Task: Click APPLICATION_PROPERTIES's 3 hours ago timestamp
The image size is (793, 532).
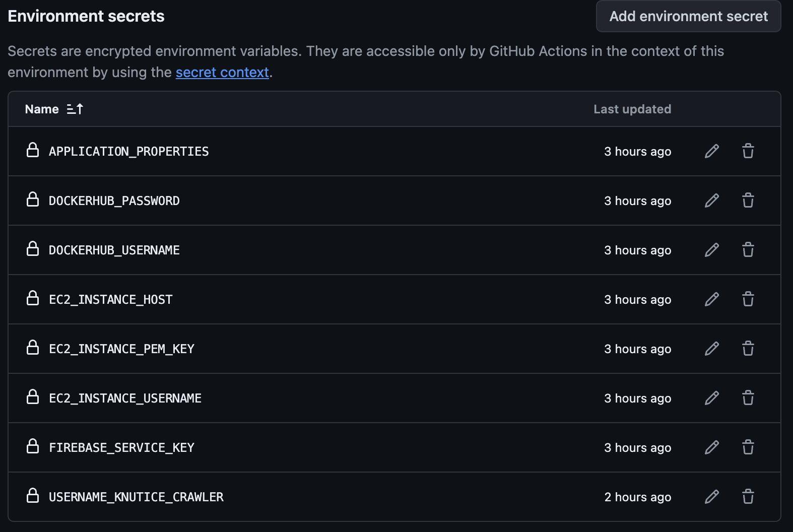Action: [638, 152]
